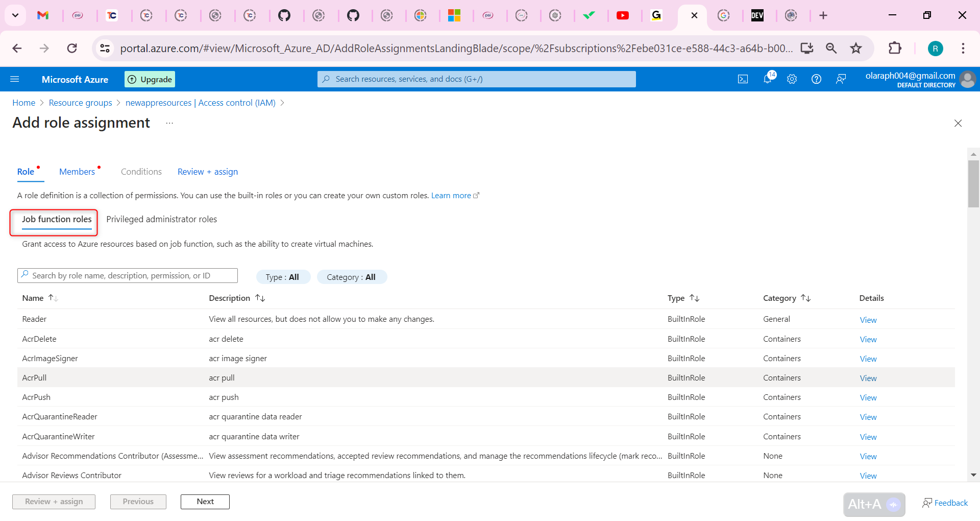Switch to the Members tab
Image resolution: width=980 pixels, height=521 pixels.
pos(77,172)
